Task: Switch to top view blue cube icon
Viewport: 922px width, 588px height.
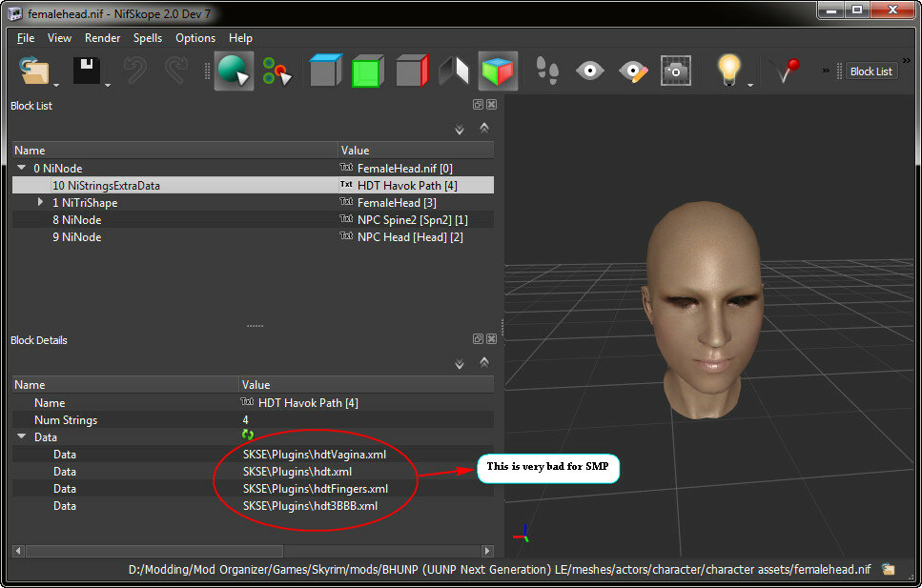Action: click(326, 71)
